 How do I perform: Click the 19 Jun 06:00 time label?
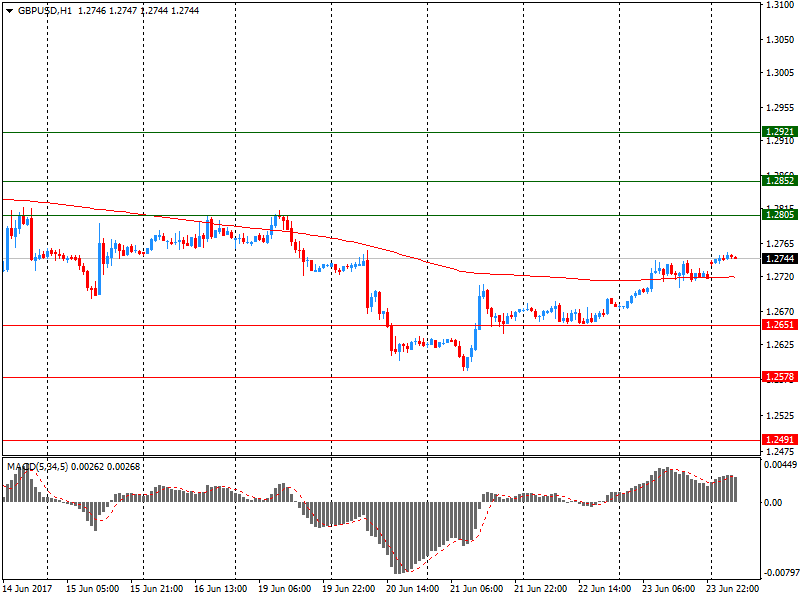(x=284, y=589)
